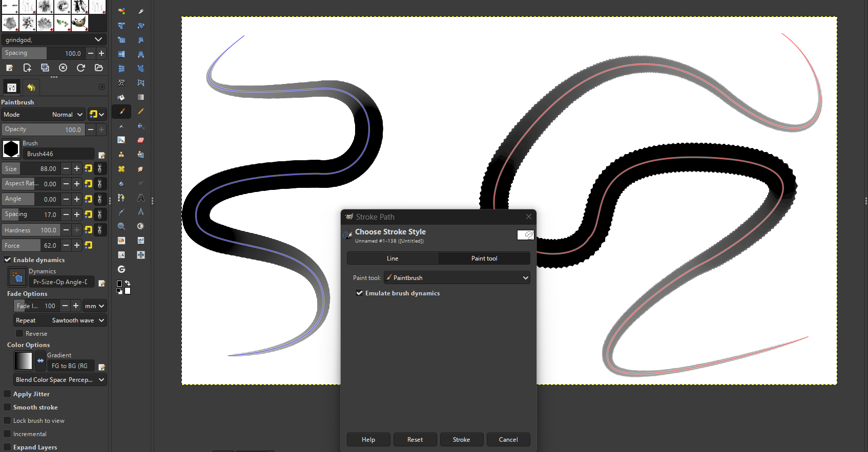The image size is (868, 452).
Task: Select the Smudge tool
Action: pyautogui.click(x=140, y=168)
